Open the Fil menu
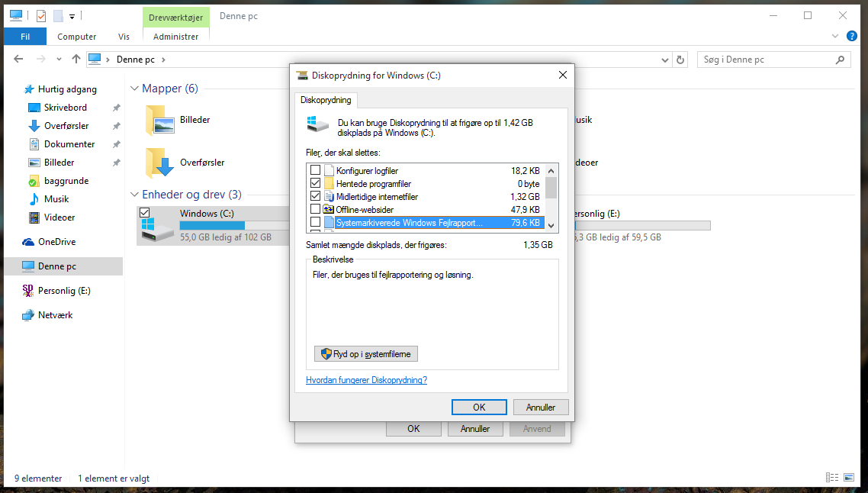The width and height of the screenshot is (868, 493). [x=25, y=37]
